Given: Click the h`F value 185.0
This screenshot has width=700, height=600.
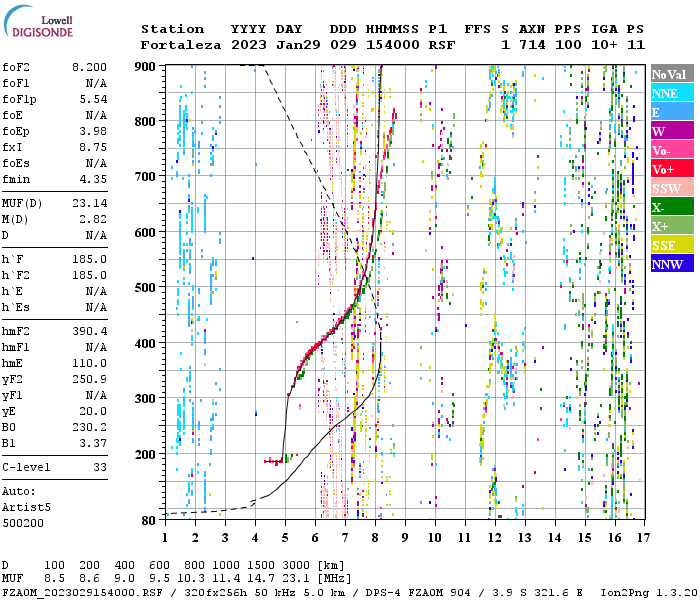Looking at the screenshot, I should click(89, 259).
